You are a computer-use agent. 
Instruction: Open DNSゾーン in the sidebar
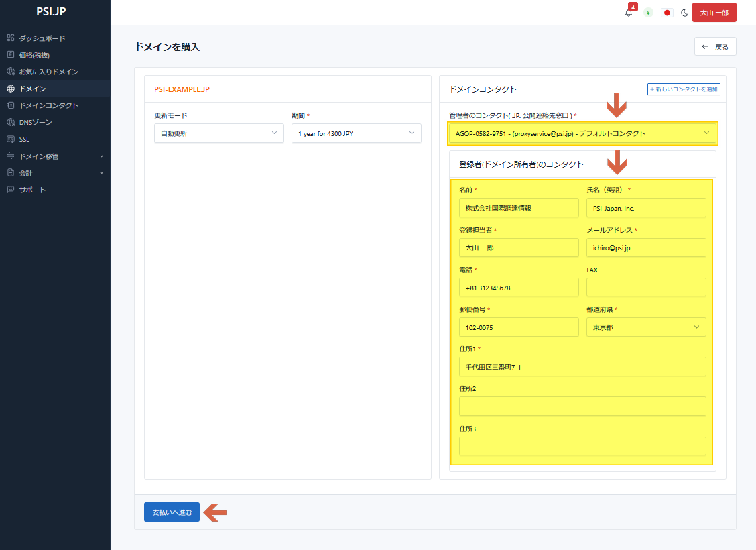[35, 122]
